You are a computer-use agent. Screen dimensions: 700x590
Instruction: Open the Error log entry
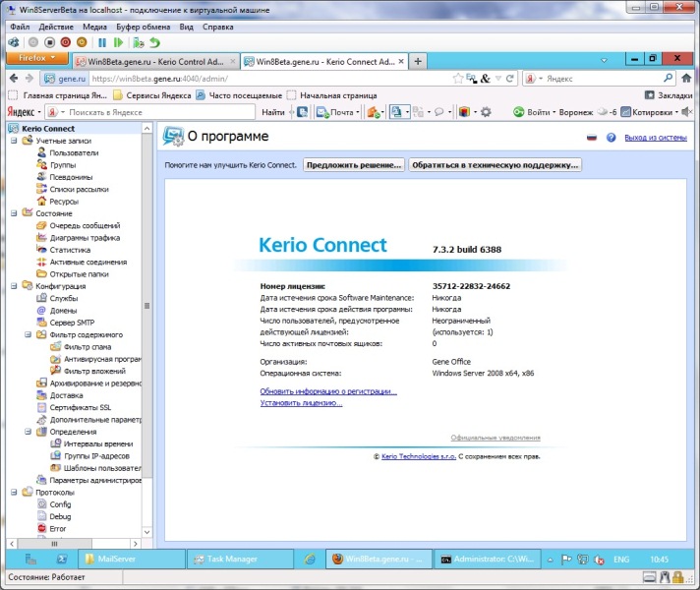click(x=57, y=528)
